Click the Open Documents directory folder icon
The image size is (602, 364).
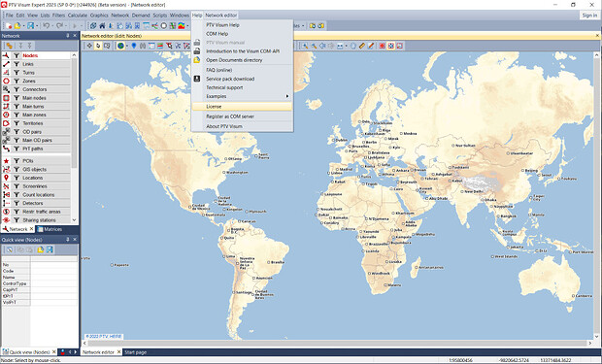(197, 60)
